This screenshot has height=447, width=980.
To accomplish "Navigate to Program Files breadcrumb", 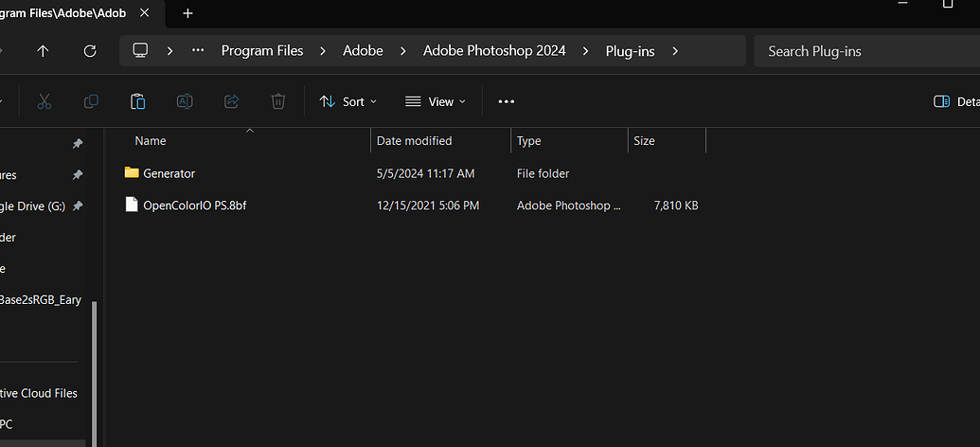I will click(x=262, y=51).
